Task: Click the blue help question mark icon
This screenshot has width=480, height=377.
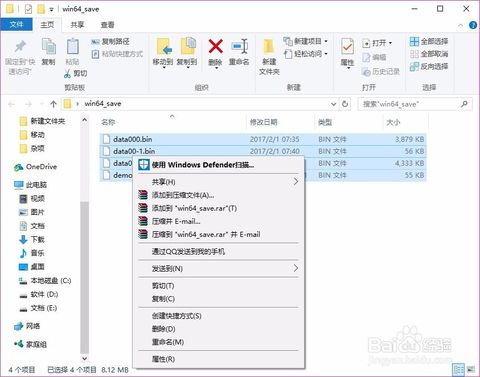Action: 473,25
